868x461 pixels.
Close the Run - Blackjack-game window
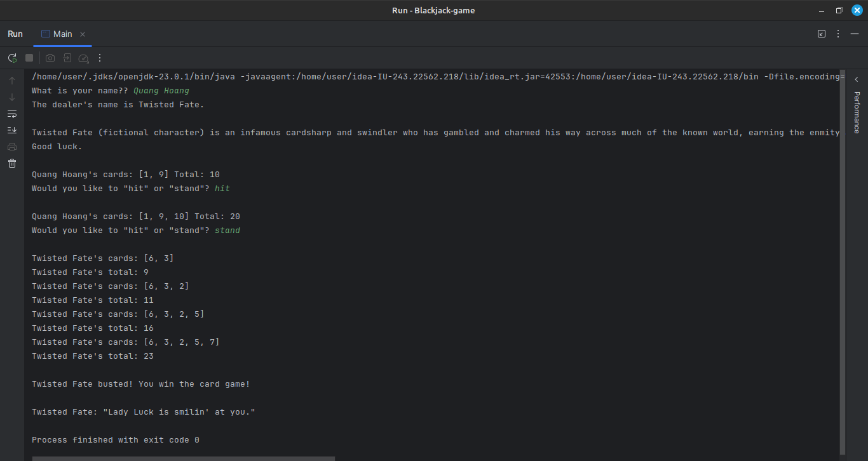(x=856, y=10)
